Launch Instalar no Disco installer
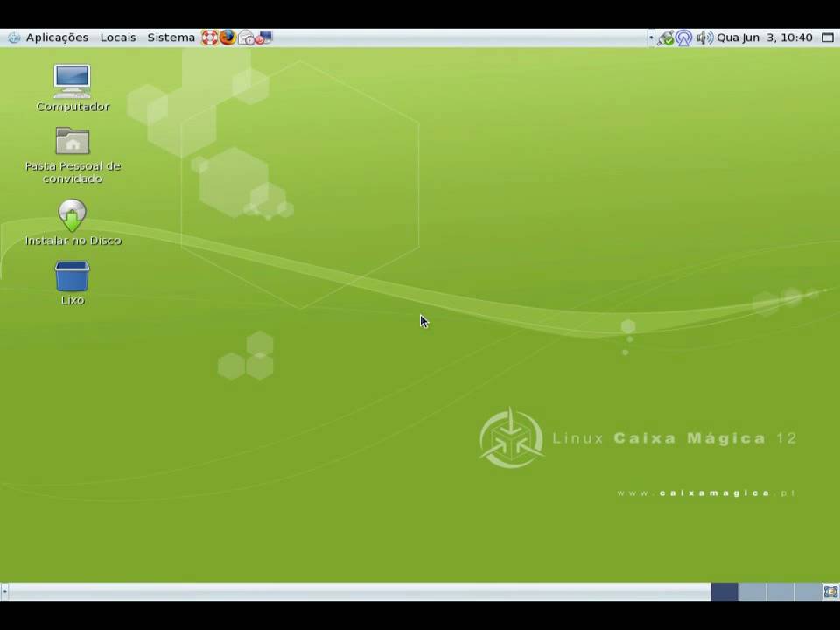This screenshot has width=840, height=630. 73,222
